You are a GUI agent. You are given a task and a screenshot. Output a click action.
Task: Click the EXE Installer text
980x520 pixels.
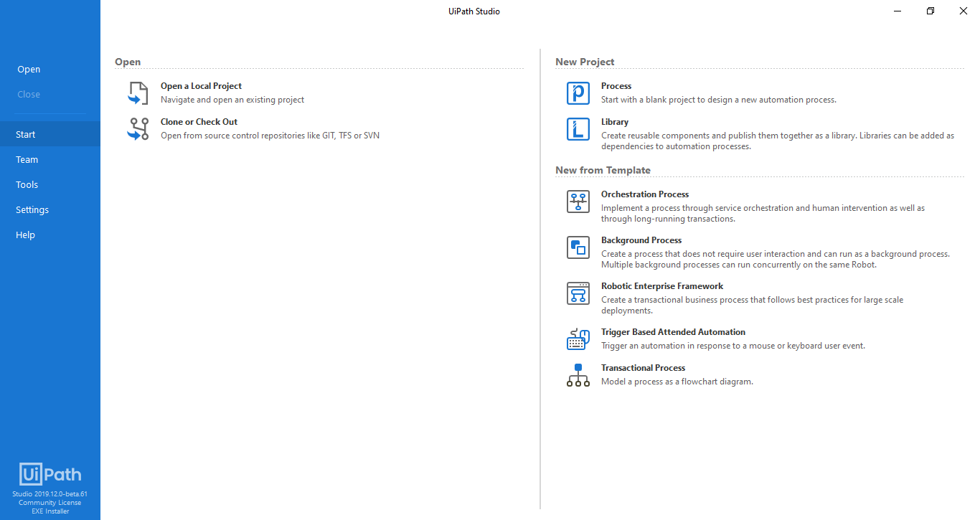(50, 511)
